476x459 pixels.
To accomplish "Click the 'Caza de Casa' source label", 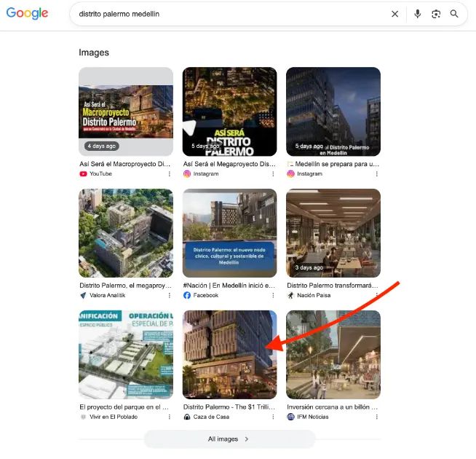I will 211,417.
